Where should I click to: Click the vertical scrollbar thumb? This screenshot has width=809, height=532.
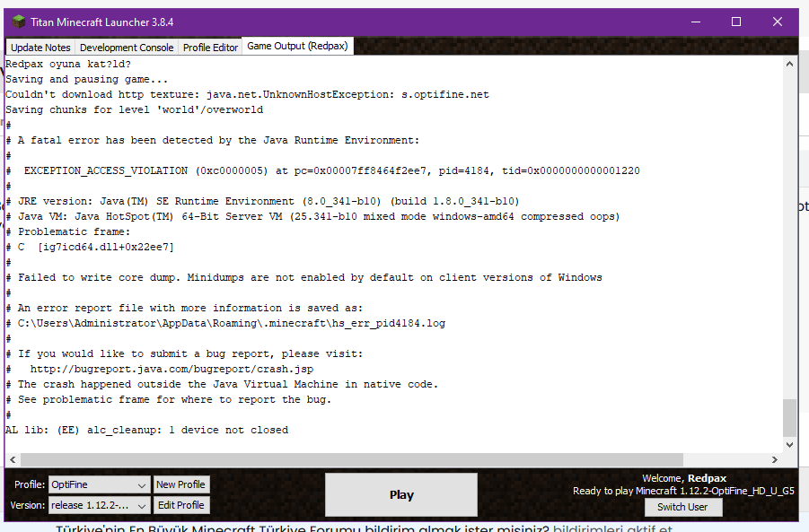click(789, 417)
